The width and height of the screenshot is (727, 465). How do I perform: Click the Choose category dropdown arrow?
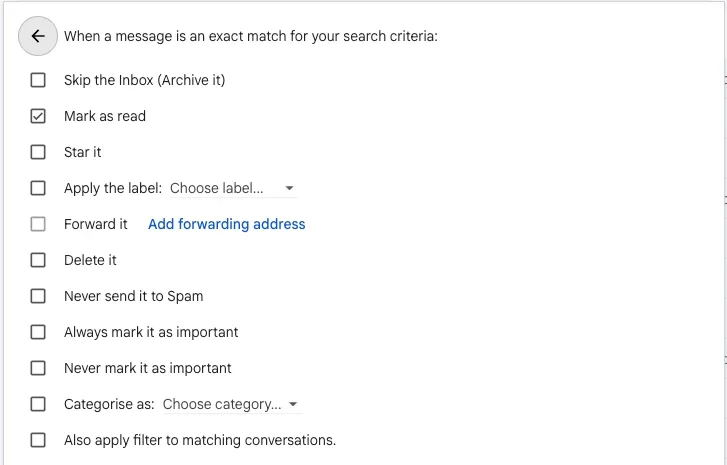pyautogui.click(x=293, y=404)
